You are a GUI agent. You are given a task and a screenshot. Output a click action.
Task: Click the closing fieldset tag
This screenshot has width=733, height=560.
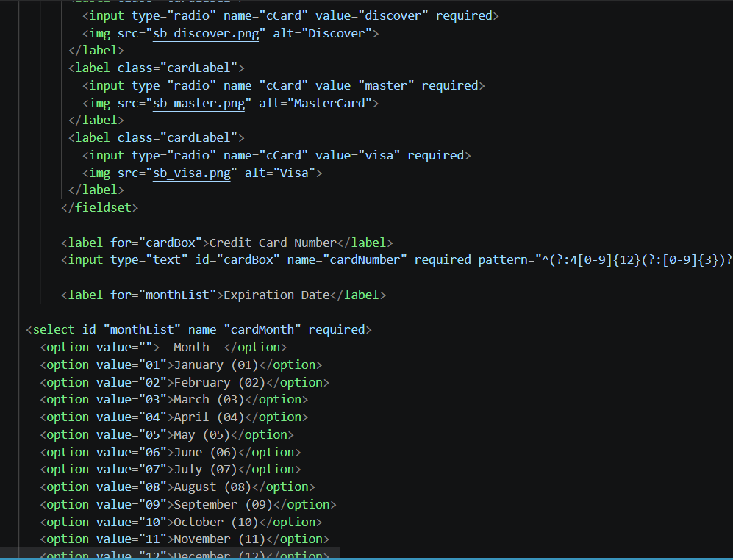99,207
